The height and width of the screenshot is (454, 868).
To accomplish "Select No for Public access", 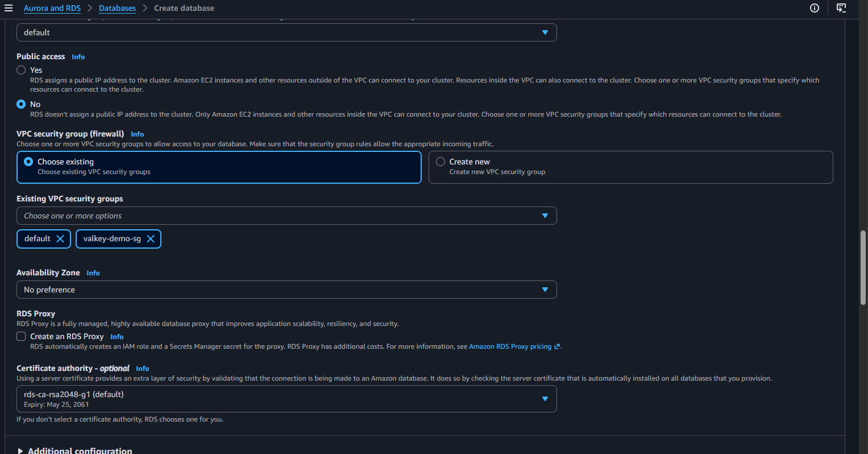I will pos(22,104).
